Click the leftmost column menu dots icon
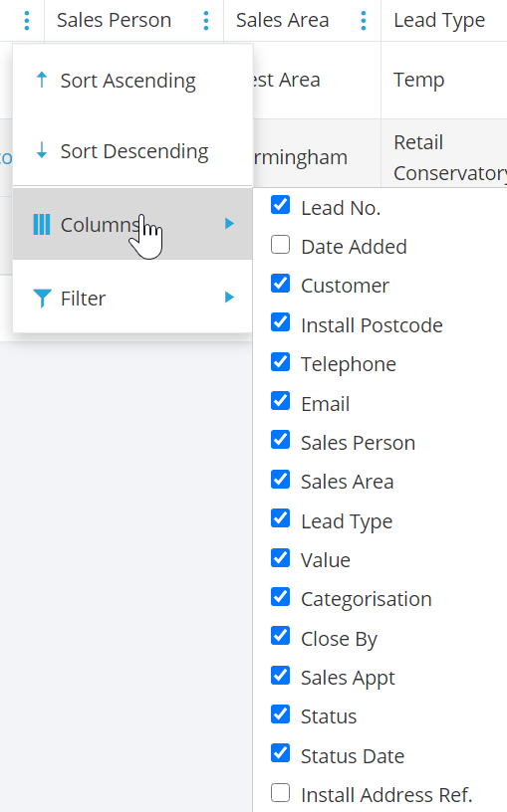The width and height of the screenshot is (507, 812). [27, 20]
